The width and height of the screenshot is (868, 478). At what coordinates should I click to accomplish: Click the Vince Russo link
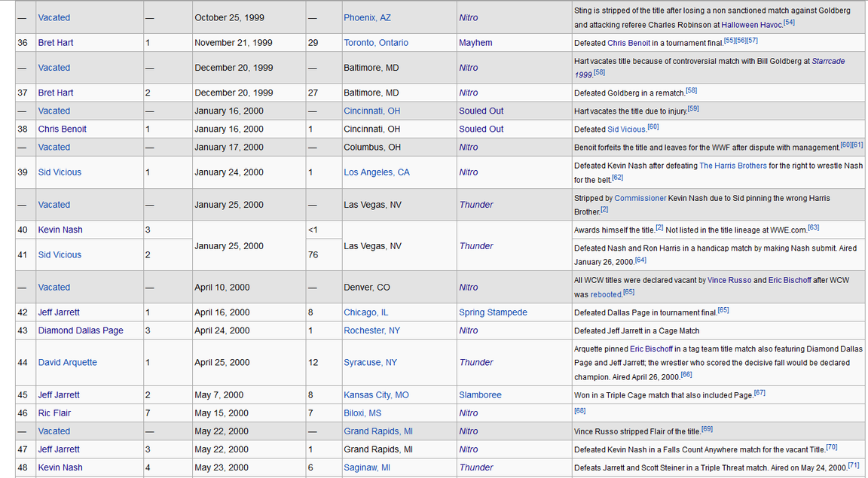click(729, 281)
